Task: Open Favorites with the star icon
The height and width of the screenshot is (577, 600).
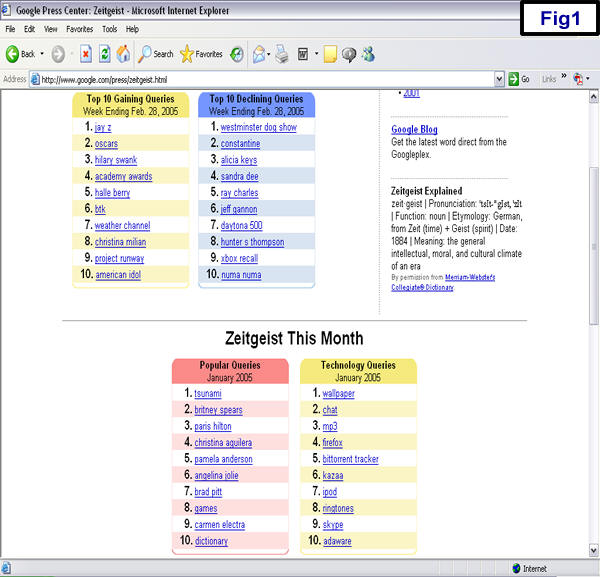Action: (x=201, y=54)
